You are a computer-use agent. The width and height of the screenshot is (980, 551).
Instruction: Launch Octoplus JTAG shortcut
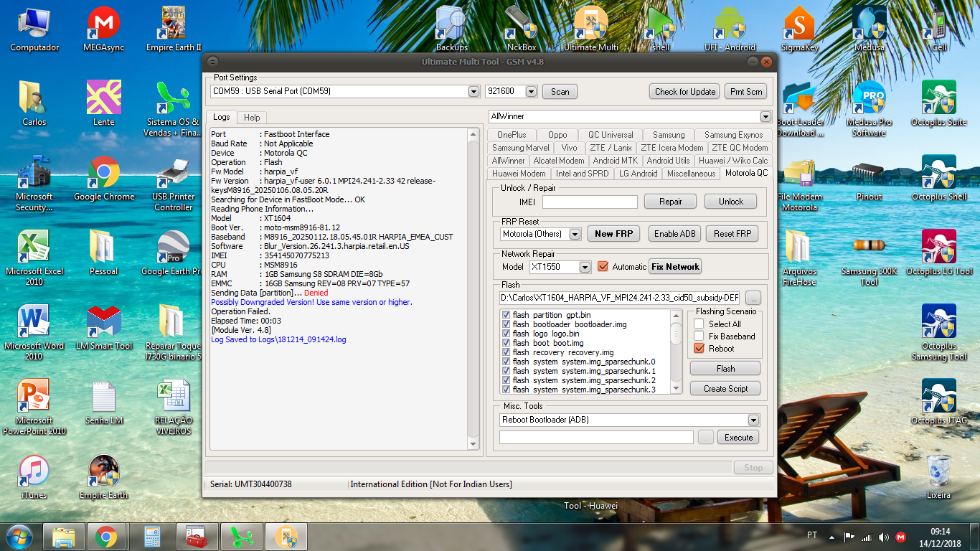pyautogui.click(x=939, y=402)
